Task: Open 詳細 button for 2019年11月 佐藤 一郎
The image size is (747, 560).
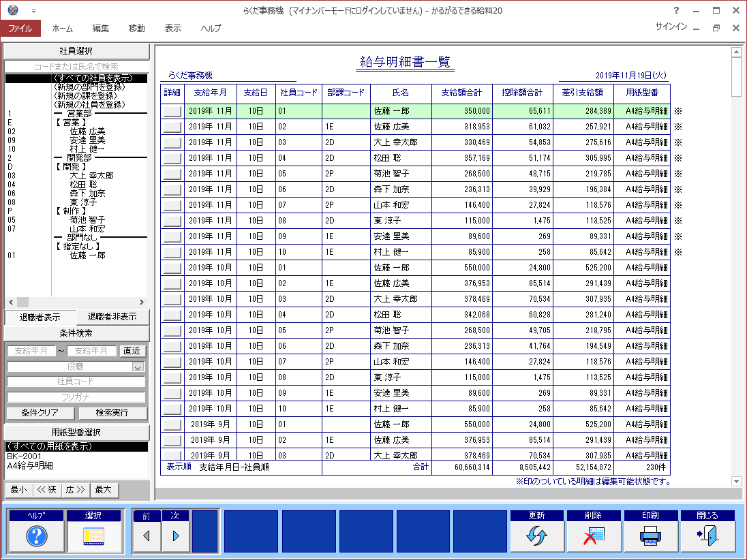Action: (172, 112)
